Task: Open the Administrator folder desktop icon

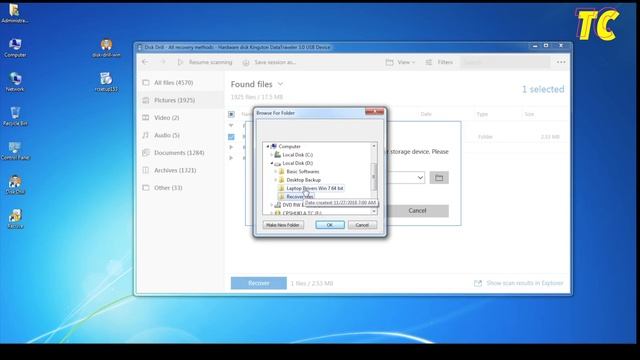Action: (x=15, y=13)
